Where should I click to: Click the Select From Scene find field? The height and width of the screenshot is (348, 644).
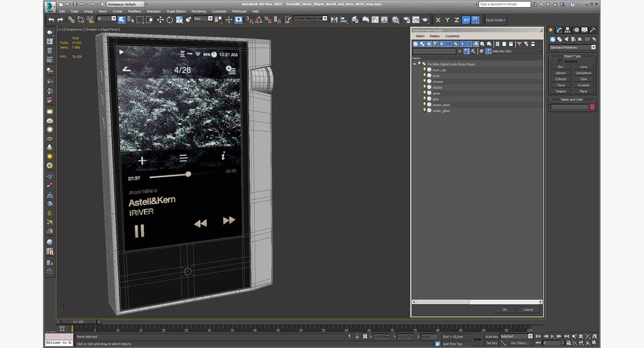(434, 51)
